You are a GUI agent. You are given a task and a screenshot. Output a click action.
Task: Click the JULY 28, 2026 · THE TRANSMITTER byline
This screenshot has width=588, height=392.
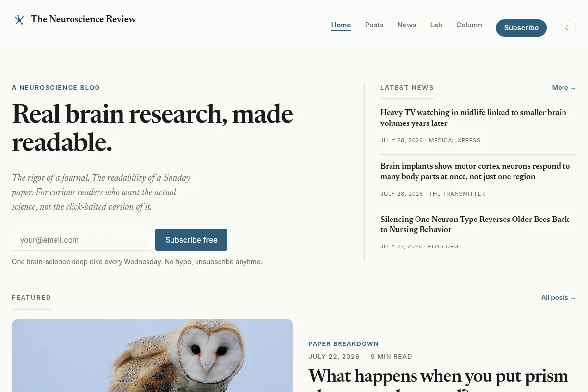coord(433,194)
